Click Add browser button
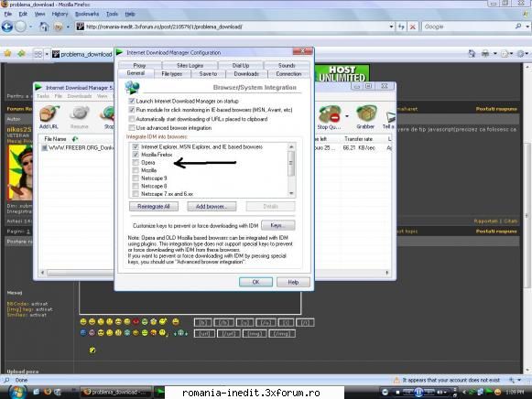 point(212,207)
